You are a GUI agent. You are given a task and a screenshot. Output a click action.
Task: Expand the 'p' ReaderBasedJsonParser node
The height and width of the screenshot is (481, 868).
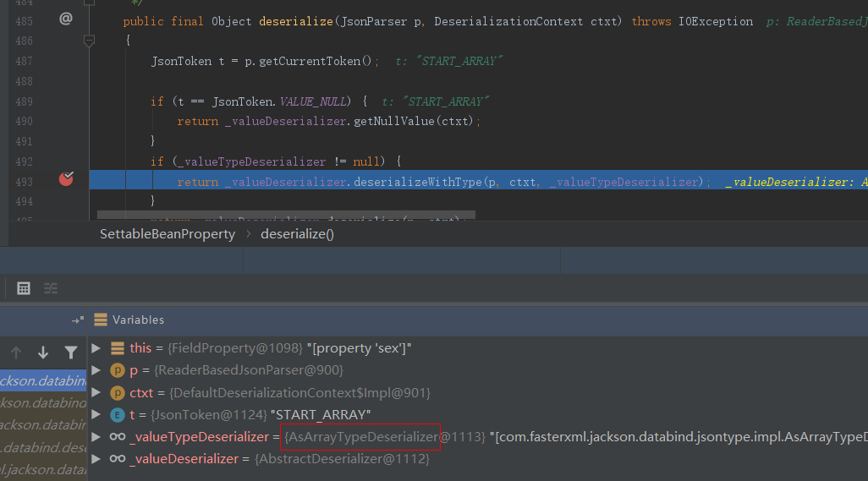click(x=96, y=370)
